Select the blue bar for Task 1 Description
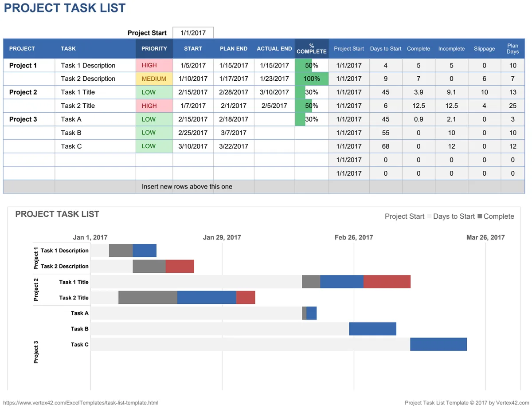Image resolution: width=532 pixels, height=409 pixels. click(145, 251)
